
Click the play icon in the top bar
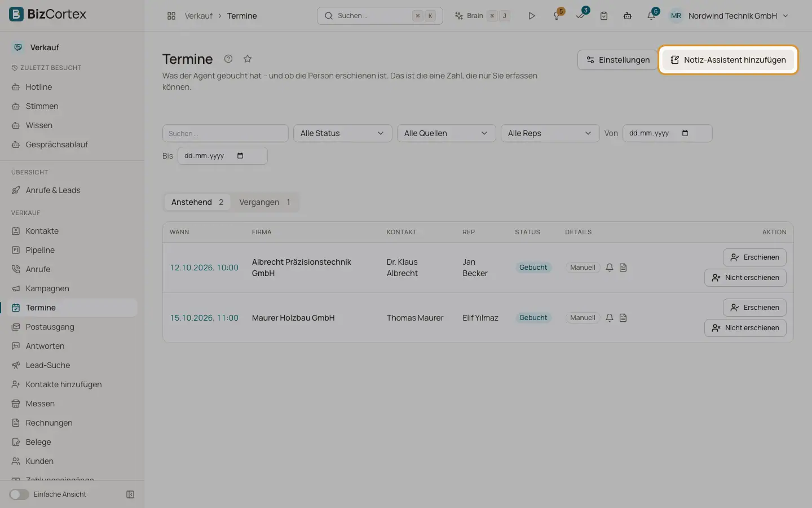coord(531,16)
